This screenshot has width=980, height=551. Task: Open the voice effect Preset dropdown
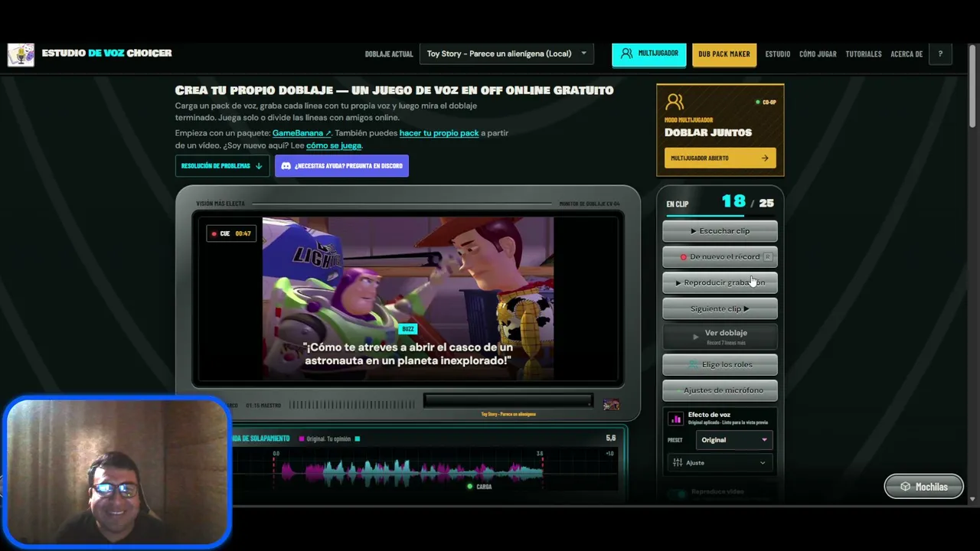pyautogui.click(x=733, y=440)
